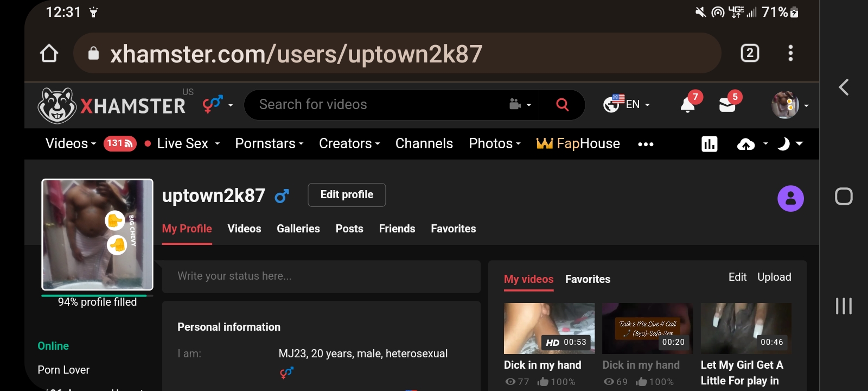Viewport: 868px width, 391px height.
Task: Click the purple user avatar icon
Action: (790, 199)
